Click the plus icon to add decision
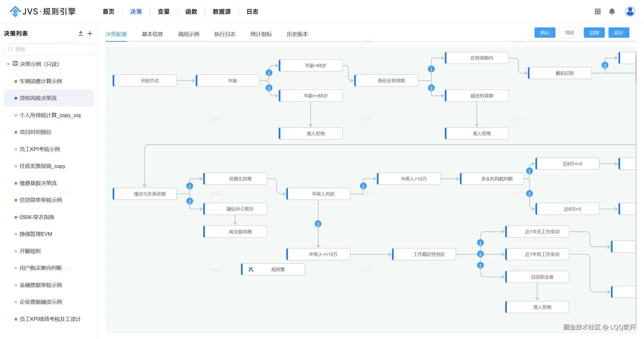Screen dimensions: 644x339 90,33
